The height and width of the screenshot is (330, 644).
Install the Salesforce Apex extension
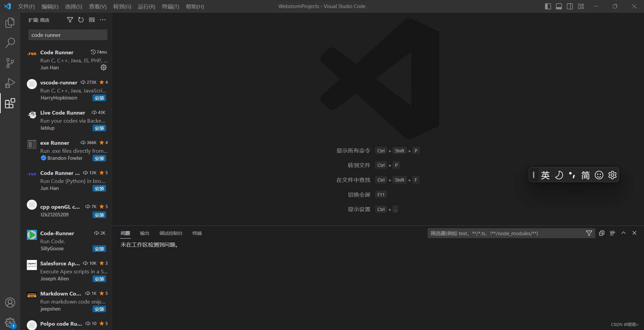[99, 279]
